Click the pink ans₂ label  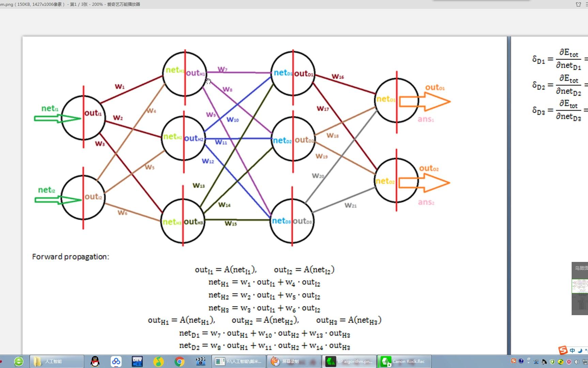(x=426, y=202)
